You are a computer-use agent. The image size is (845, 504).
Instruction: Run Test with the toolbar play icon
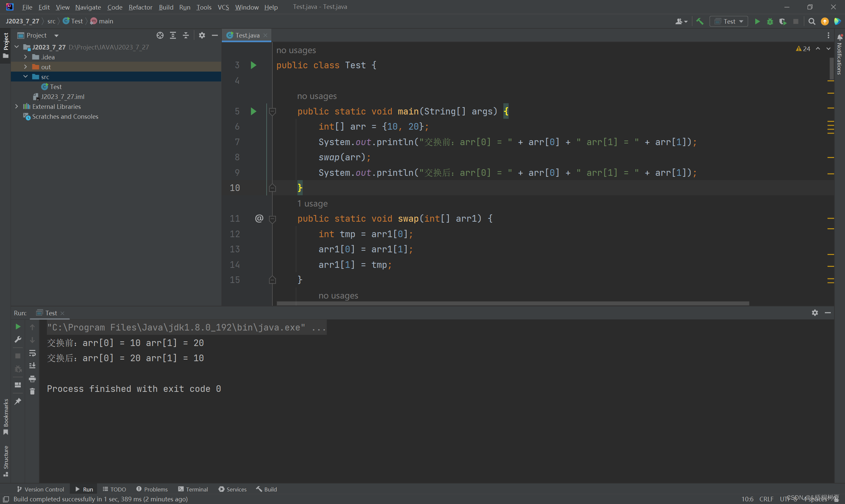tap(757, 21)
